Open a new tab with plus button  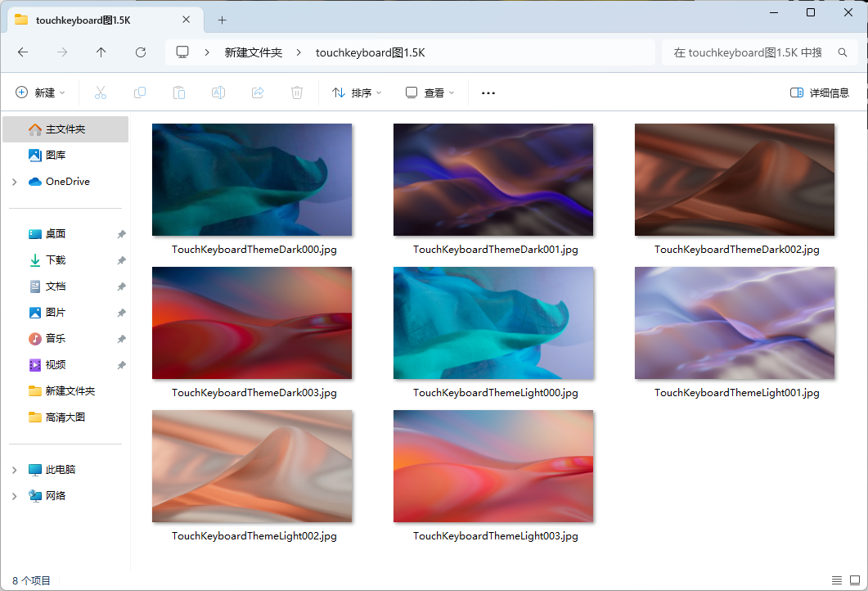point(222,20)
